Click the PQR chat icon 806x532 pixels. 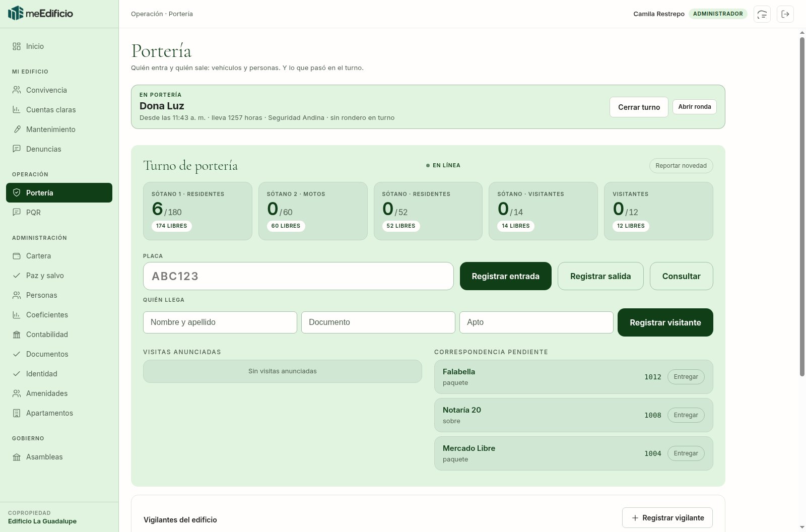pyautogui.click(x=17, y=213)
